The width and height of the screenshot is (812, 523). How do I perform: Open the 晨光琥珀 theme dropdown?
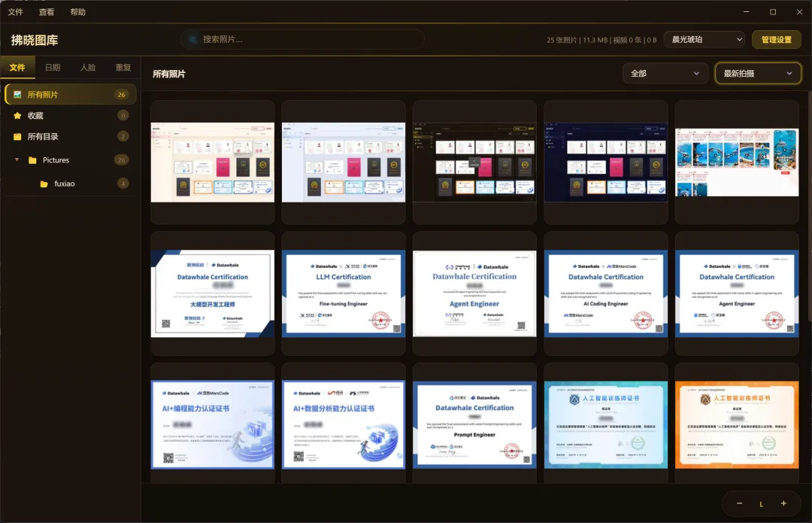pos(704,39)
